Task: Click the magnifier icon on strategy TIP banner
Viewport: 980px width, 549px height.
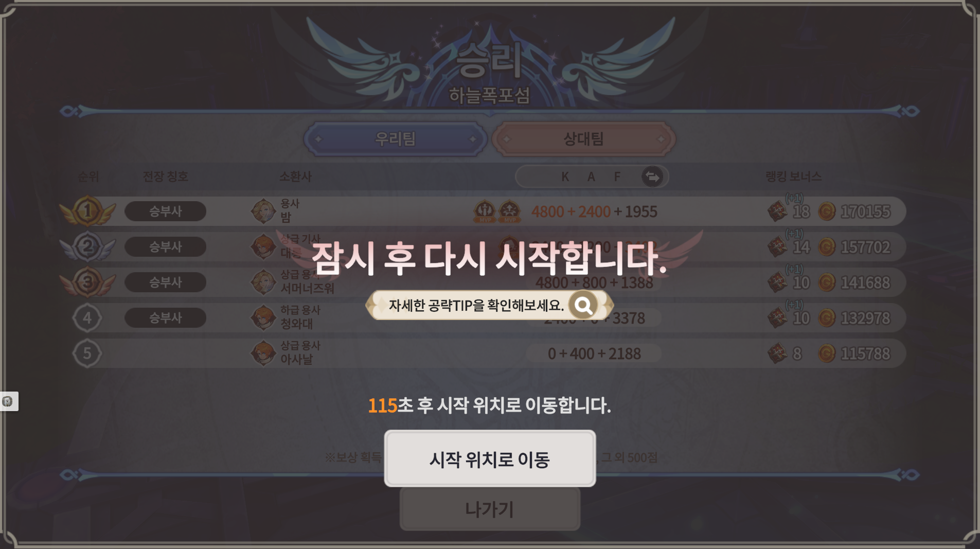Action: [583, 305]
